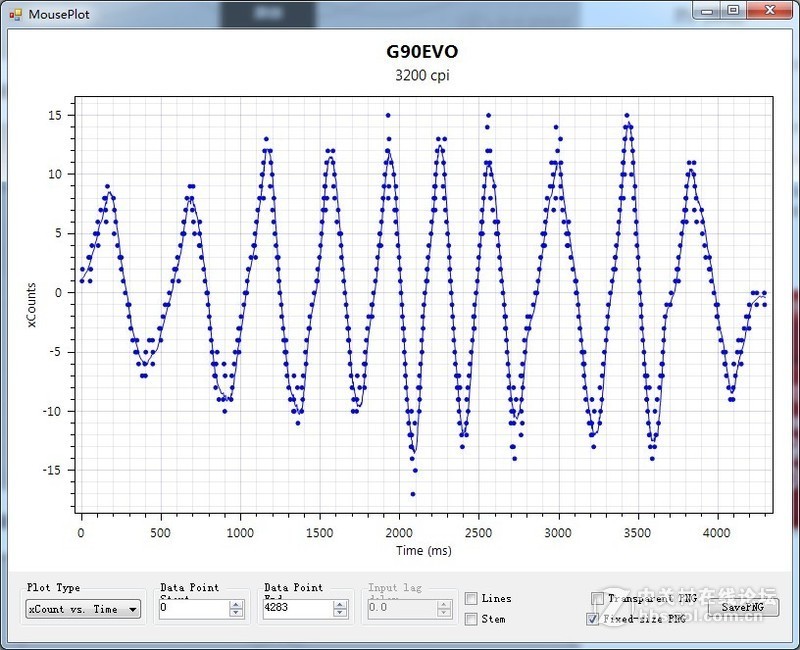Maximize the MousePlot window
800x650 pixels.
[733, 11]
